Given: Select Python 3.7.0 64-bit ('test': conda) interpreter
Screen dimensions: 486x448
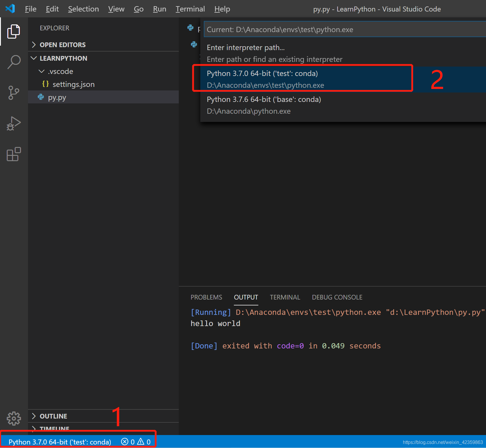Looking at the screenshot, I should 343,79.
